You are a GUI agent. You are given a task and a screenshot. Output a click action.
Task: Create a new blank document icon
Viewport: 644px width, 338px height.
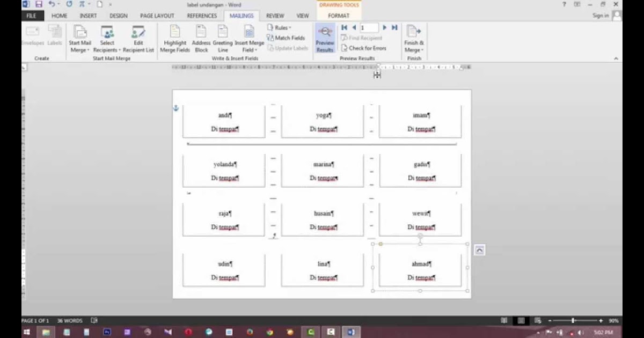tap(99, 4)
